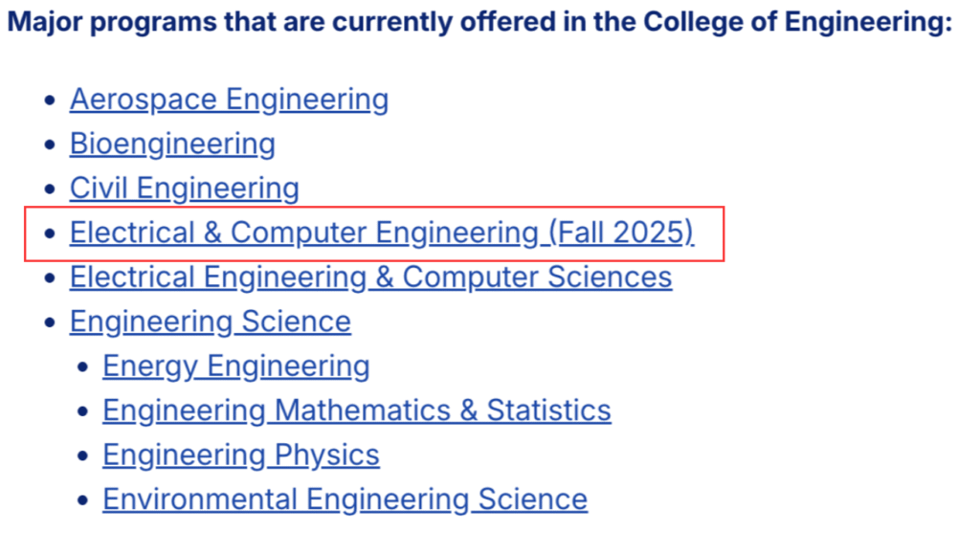
Task: Click the bullet beside Aerospace Engineering
Action: [52, 100]
